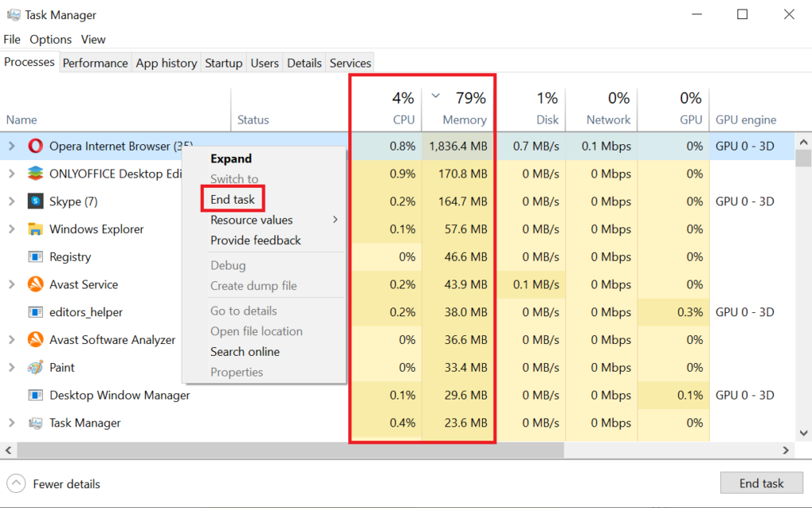Open the Options menu

50,39
